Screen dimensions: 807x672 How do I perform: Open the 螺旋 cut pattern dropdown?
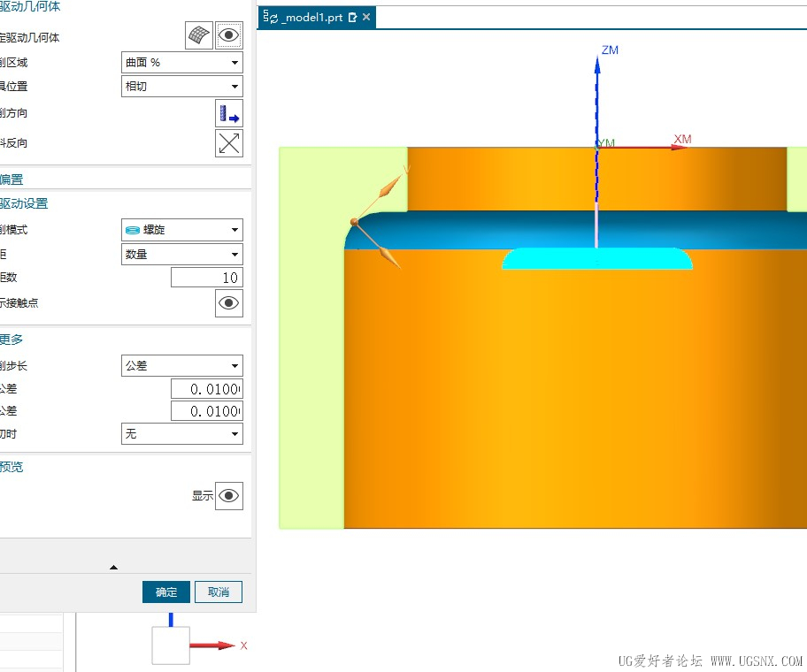[x=182, y=230]
